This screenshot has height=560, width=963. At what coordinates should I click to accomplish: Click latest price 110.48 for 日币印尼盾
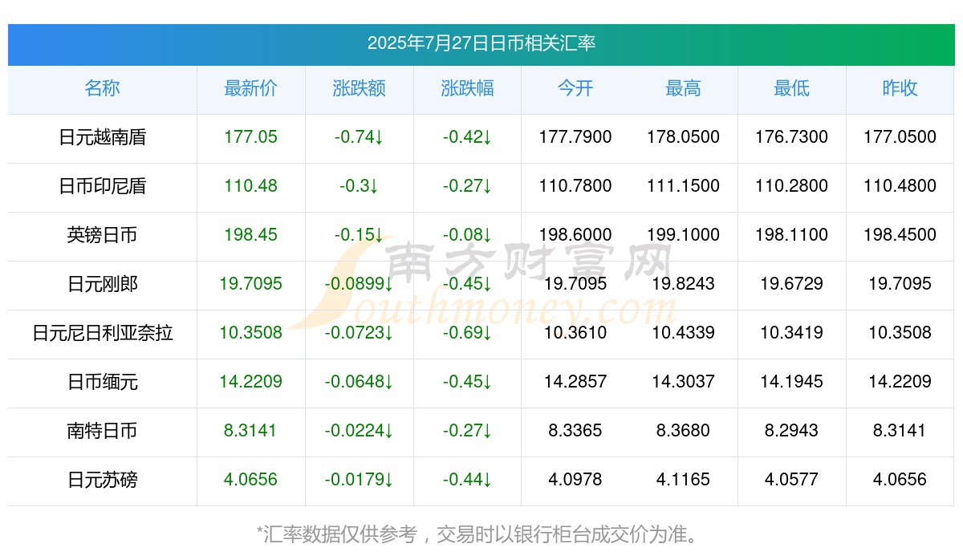click(x=251, y=186)
